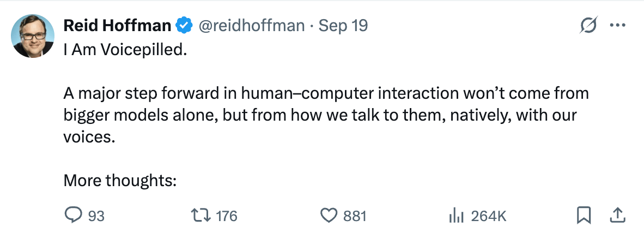This screenshot has width=644, height=238.
Task: Open the three-dot More options menu
Action: pos(618,25)
